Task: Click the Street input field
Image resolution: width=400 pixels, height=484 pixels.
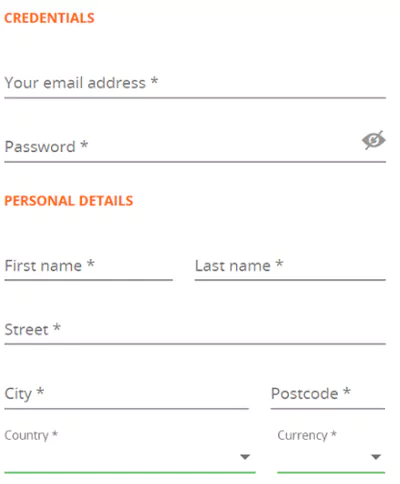Action: click(x=195, y=330)
